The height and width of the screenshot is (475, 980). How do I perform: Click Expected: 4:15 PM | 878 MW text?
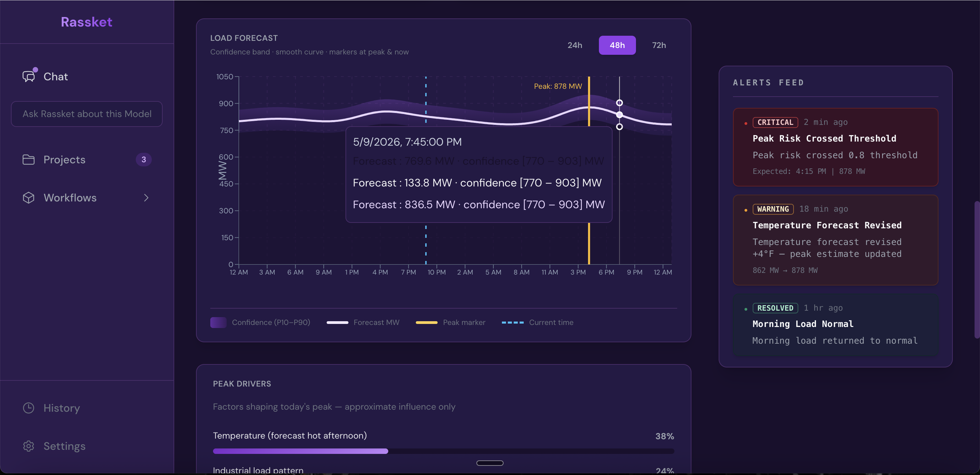808,171
